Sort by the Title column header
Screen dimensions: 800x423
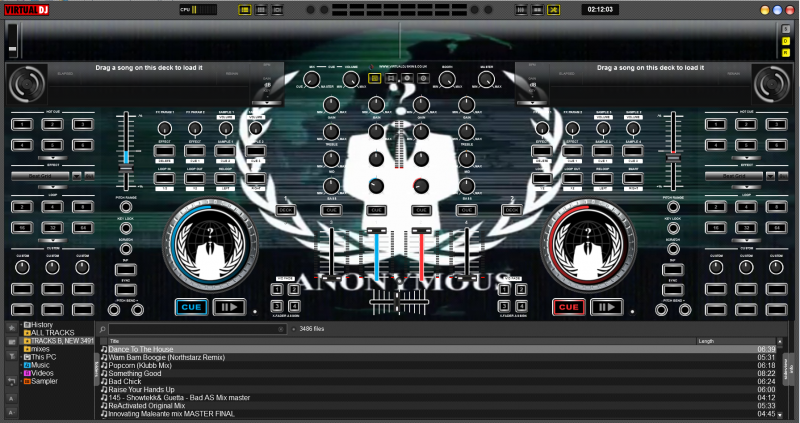402,341
